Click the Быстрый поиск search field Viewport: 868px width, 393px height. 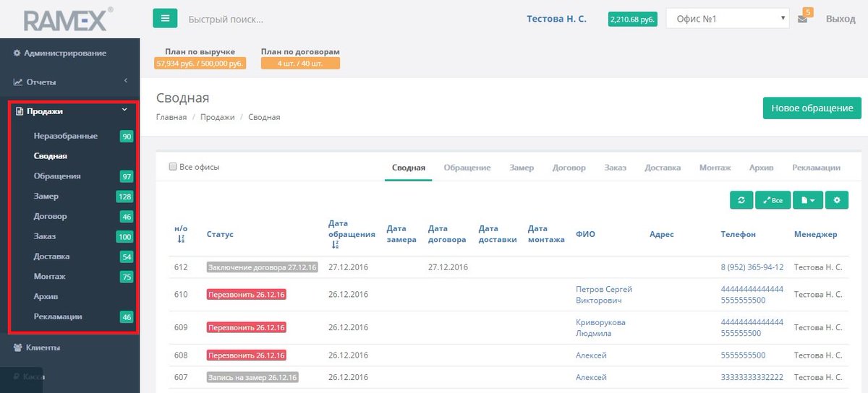289,20
